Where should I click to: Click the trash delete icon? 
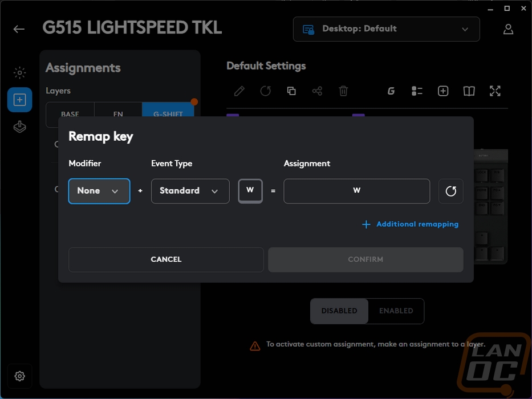343,91
